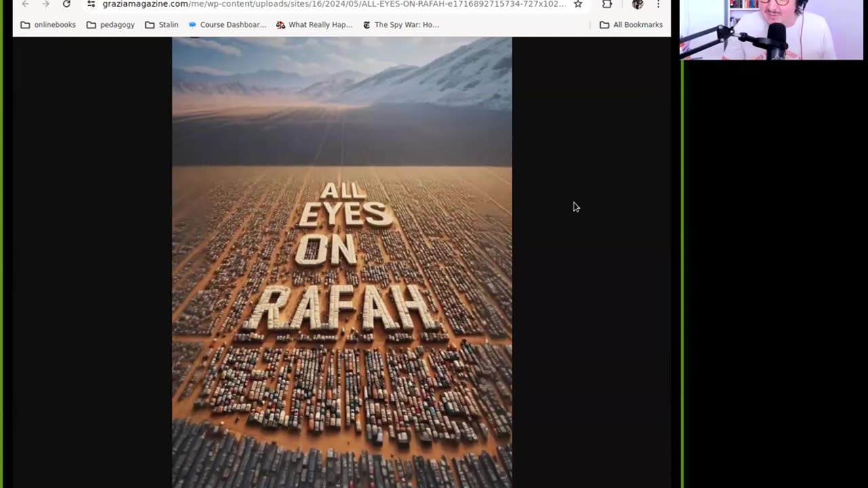Bookmark this page with the star icon

point(578,4)
